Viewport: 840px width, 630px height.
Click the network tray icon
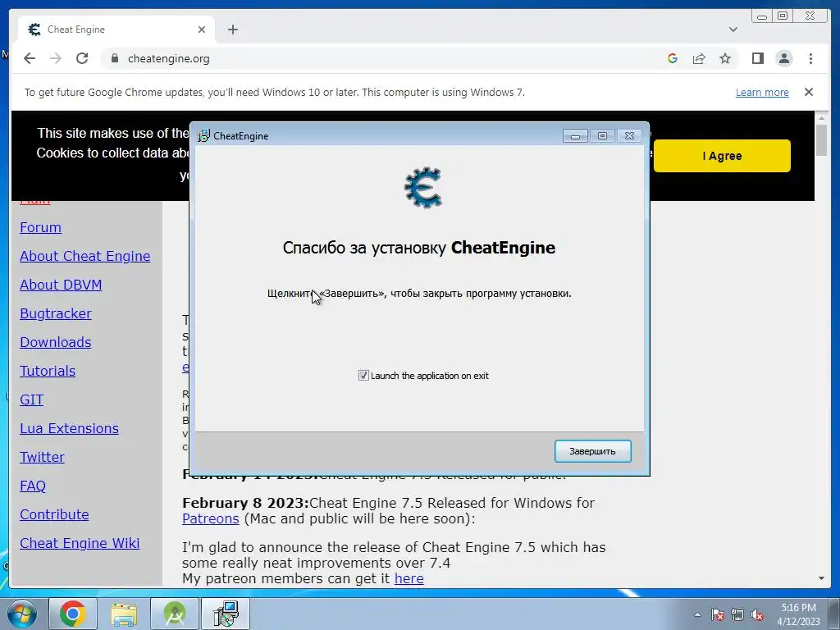click(x=737, y=614)
